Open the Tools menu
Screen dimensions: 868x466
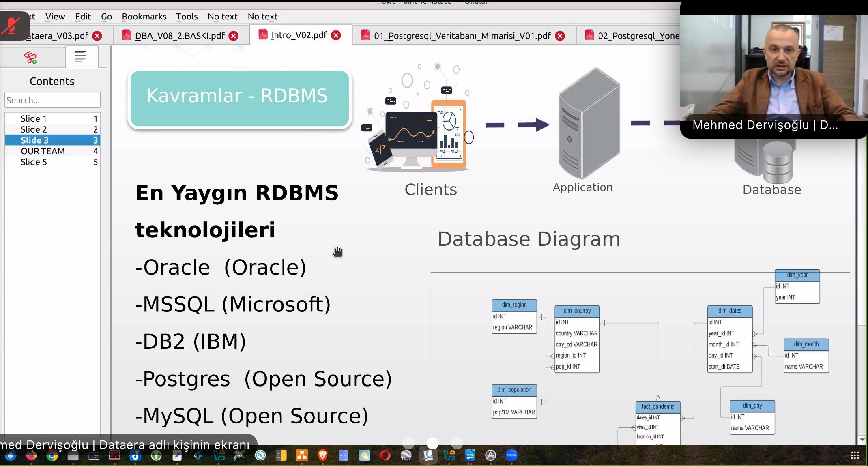pyautogui.click(x=187, y=17)
